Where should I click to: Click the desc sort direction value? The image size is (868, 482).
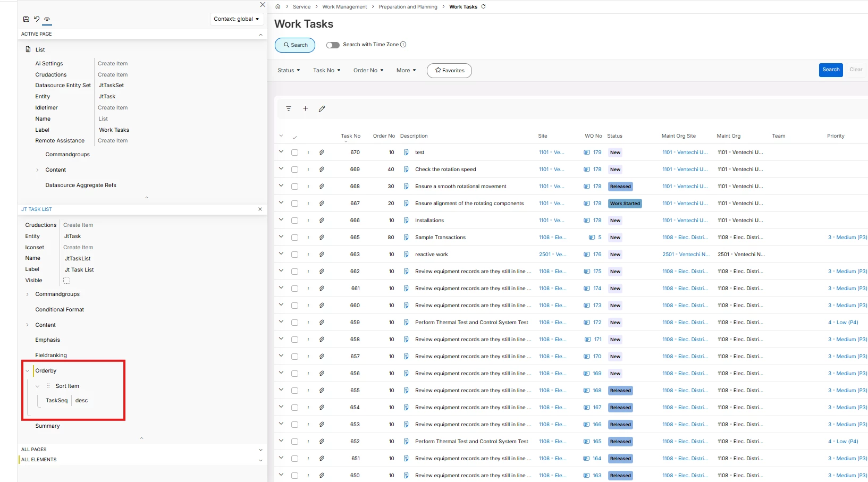pyautogui.click(x=82, y=401)
